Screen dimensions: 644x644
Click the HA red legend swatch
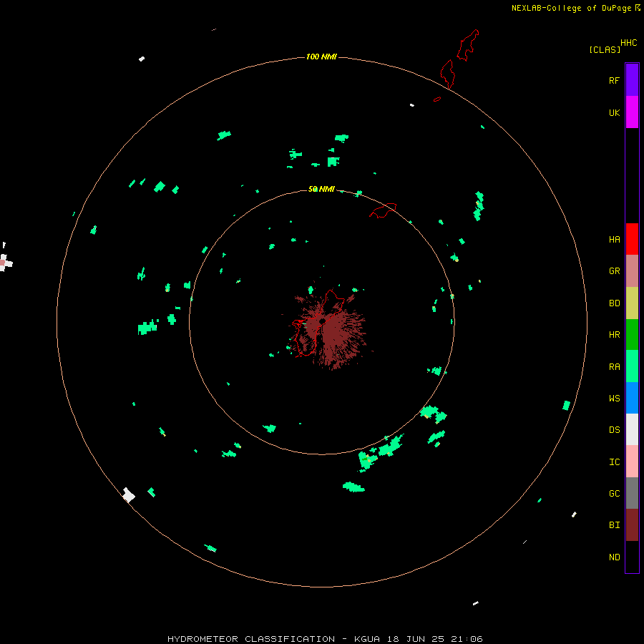click(x=632, y=239)
